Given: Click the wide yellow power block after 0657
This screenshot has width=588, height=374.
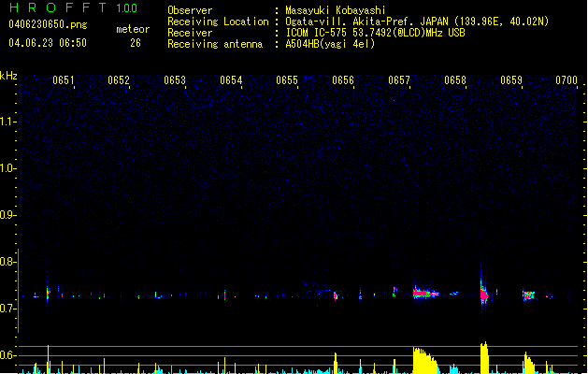Looking at the screenshot, I should 425,361.
